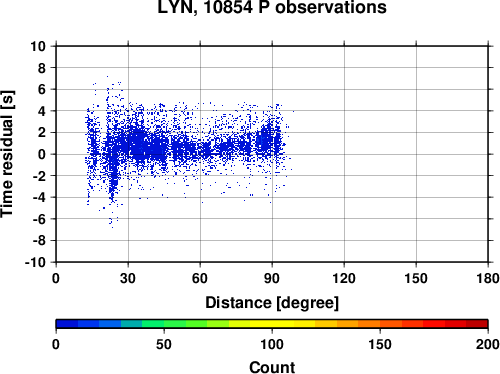Click the x-axis tick label 30
Viewport: 500px width, 374px height.
point(128,278)
